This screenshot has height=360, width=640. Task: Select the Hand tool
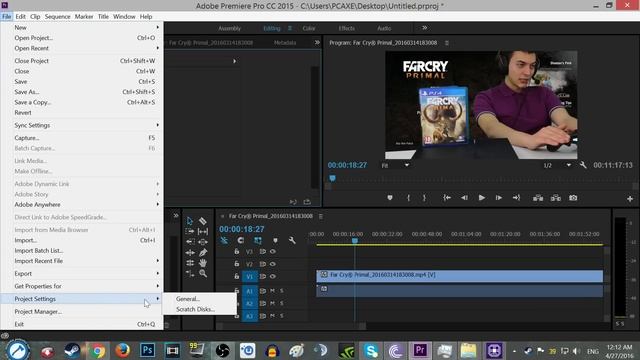tap(203, 263)
